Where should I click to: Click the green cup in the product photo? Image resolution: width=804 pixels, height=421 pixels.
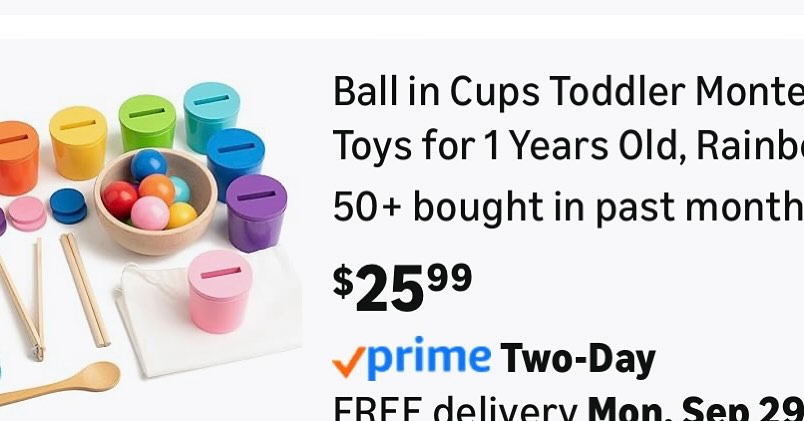coord(148,122)
